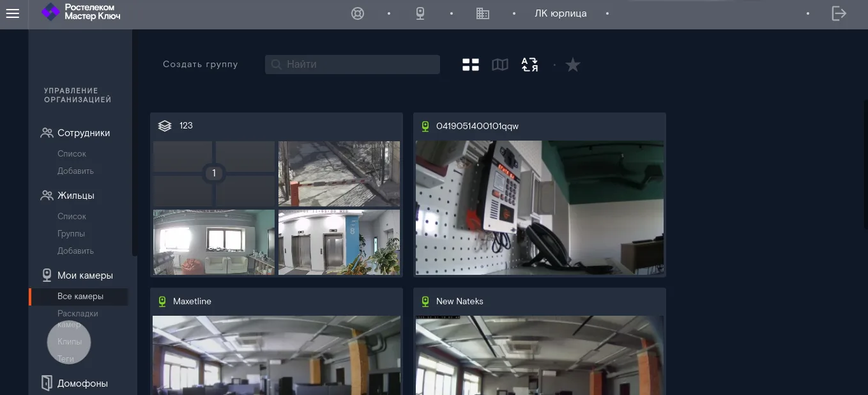Open the New Nateks camera title
This screenshot has height=395, width=868.
(459, 301)
